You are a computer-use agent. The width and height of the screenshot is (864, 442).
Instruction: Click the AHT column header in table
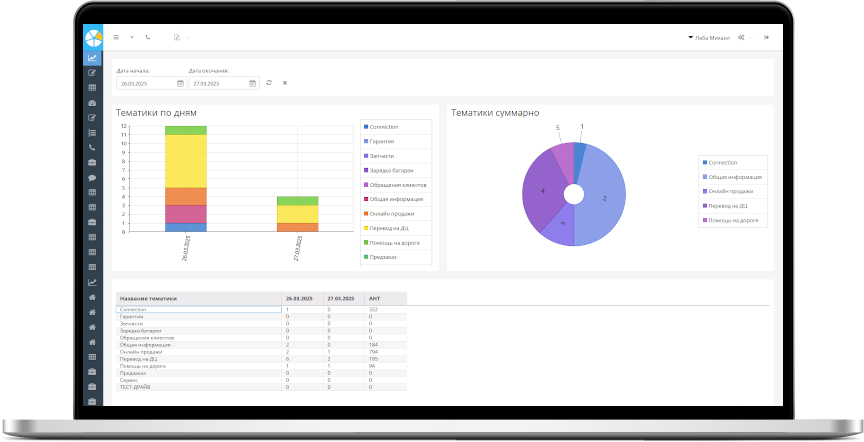pyautogui.click(x=375, y=298)
